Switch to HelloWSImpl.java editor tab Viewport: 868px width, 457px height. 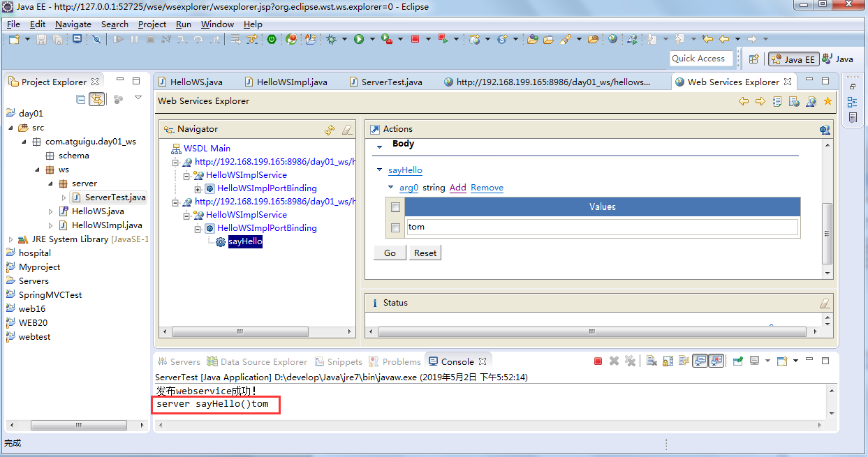pos(286,82)
